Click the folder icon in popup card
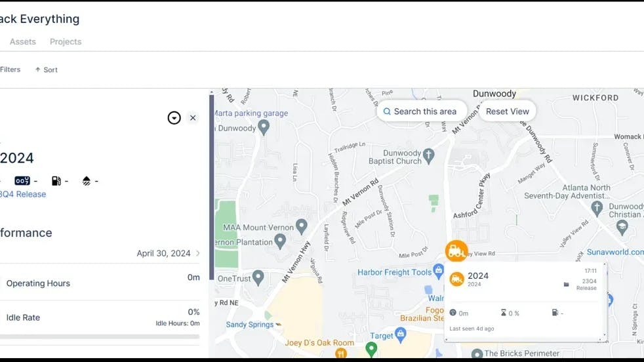The image size is (644, 362). pos(567,285)
